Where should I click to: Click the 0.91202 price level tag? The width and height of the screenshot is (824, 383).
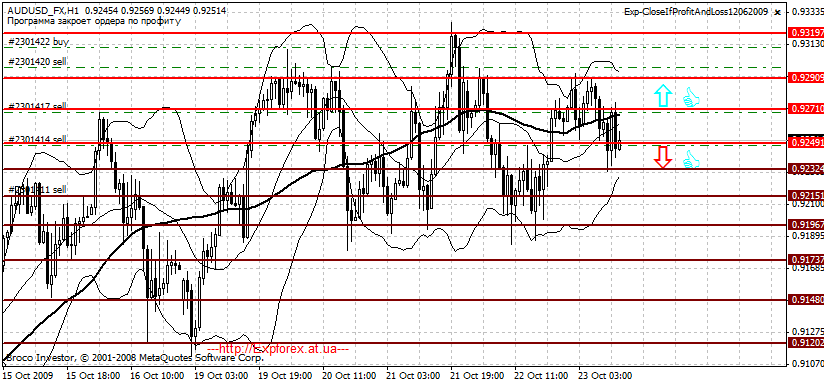[x=806, y=343]
